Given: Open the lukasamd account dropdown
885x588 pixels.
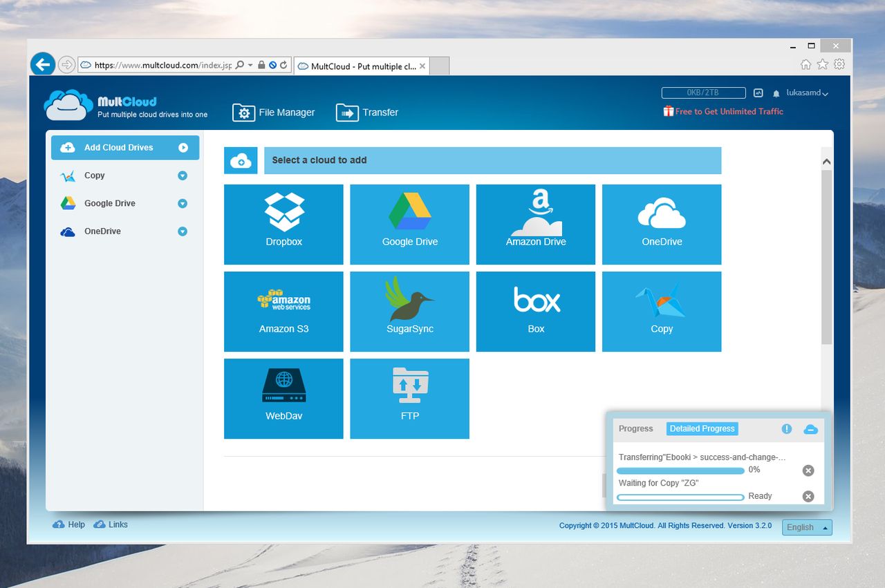Looking at the screenshot, I should 808,93.
